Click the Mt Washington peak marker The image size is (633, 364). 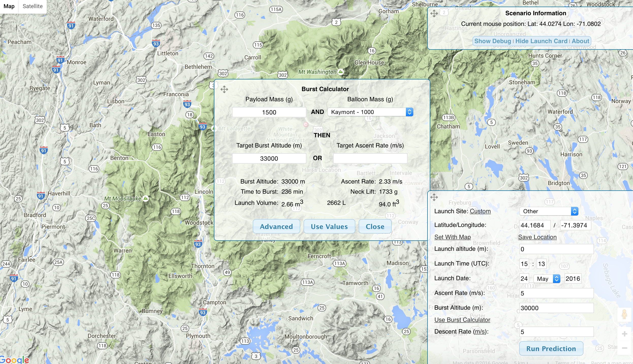coord(341,72)
